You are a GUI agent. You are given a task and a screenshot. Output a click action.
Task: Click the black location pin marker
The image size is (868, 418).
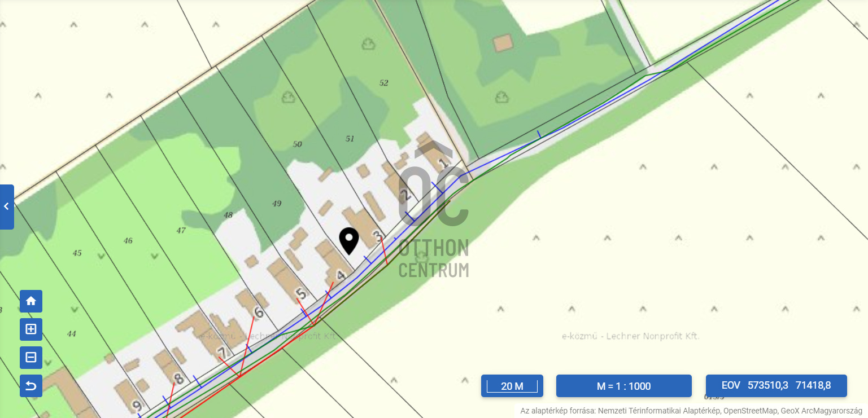coord(349,241)
